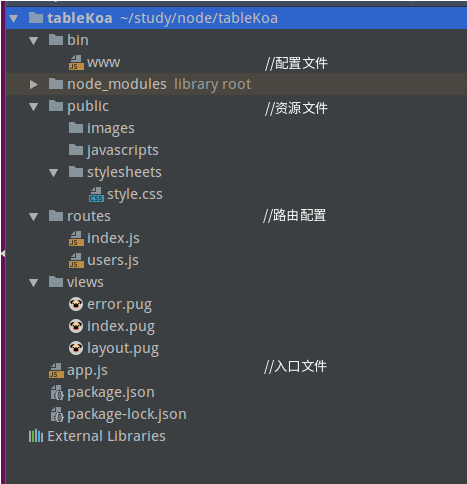
Task: Click the layout.pug pug icon
Action: point(76,348)
